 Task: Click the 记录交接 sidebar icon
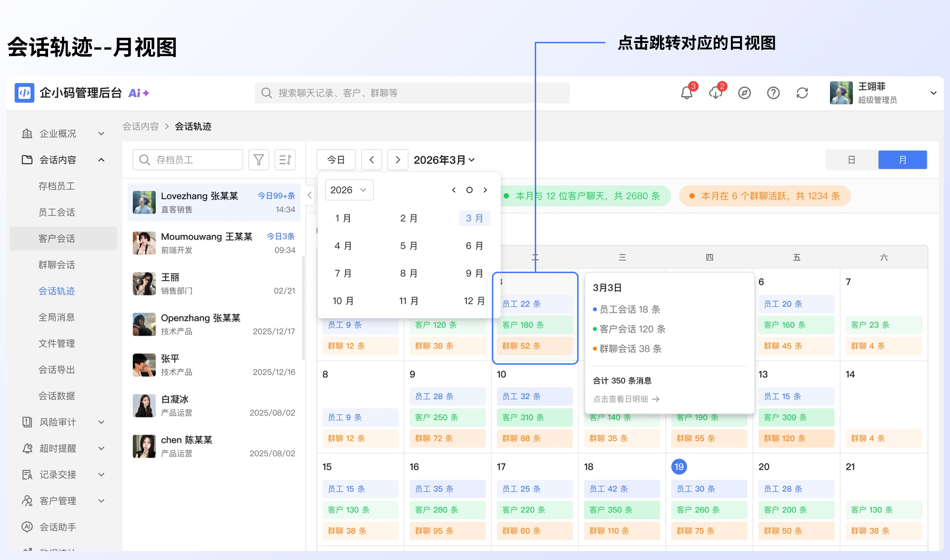tap(27, 474)
